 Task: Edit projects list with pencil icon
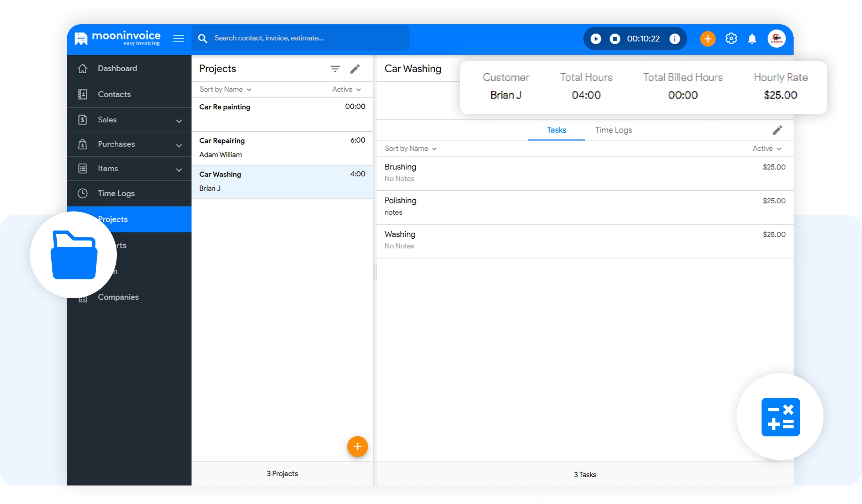[x=355, y=69]
